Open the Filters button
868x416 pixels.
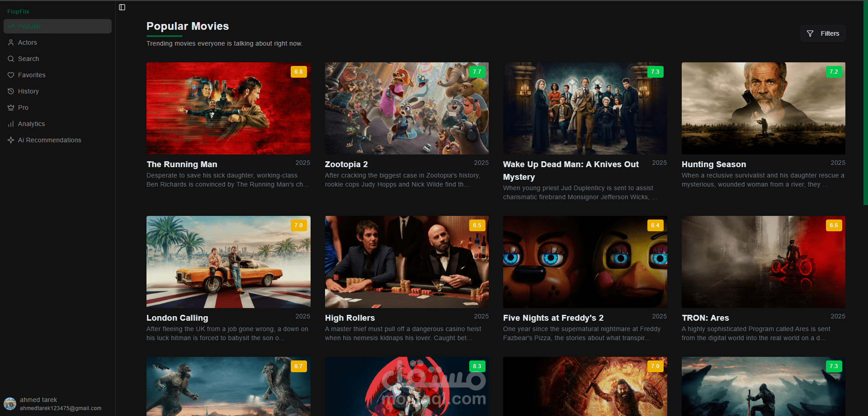tap(823, 33)
